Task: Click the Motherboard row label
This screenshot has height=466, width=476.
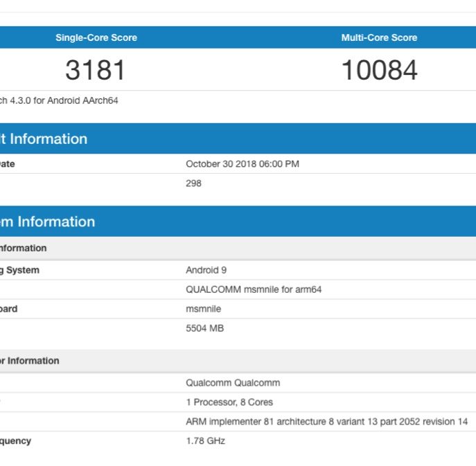Action: (9, 309)
